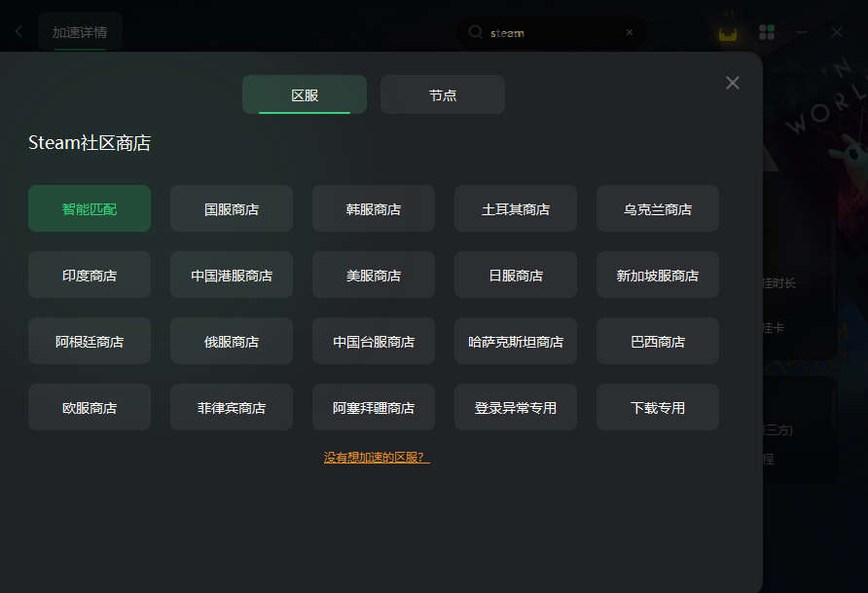Choose 新加坡服商店 region
The image size is (868, 593).
tap(658, 275)
